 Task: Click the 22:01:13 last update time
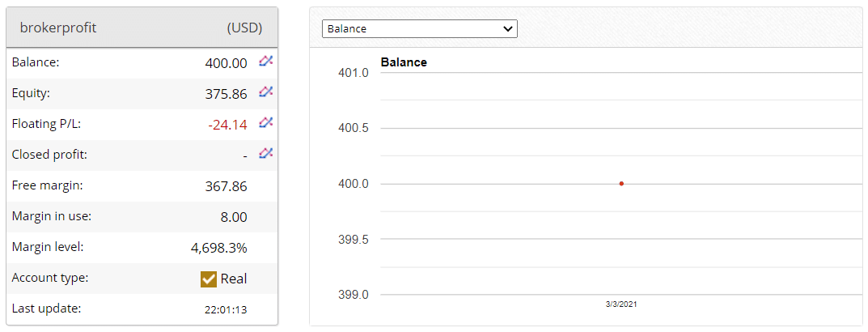[x=226, y=310]
